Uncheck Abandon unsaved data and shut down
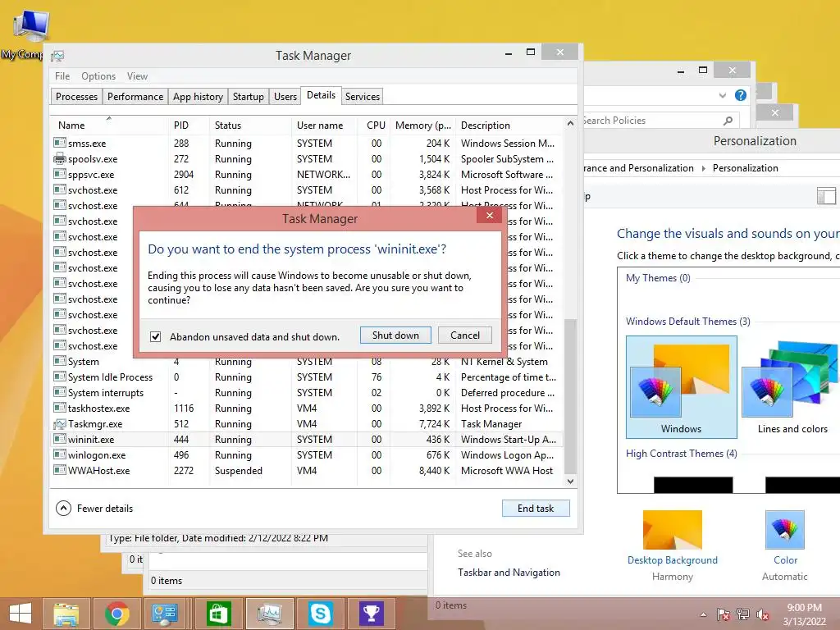Screen dimensions: 840x630 point(155,336)
